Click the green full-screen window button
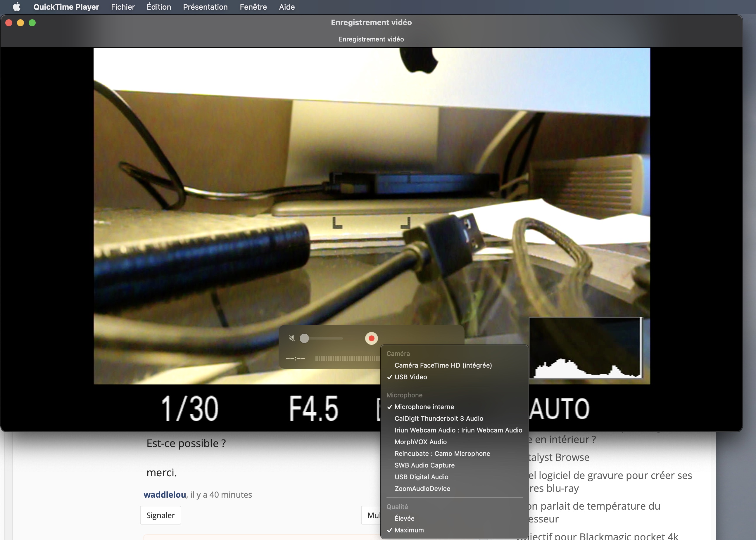 32,22
